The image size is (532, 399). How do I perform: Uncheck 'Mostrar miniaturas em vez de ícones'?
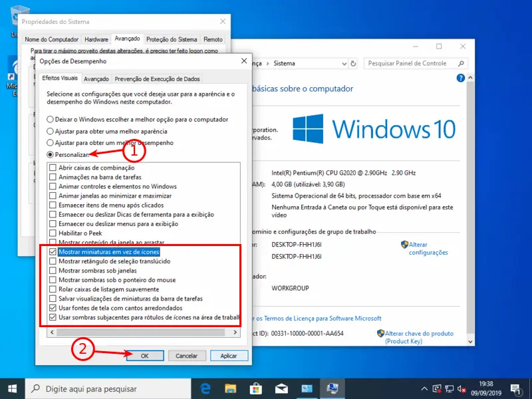coord(53,252)
